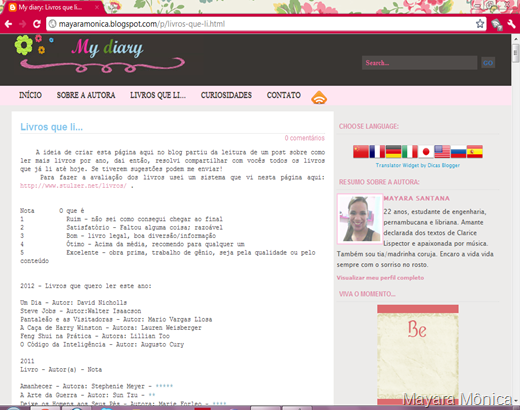
Task: Click the Blogger favicon on the tab
Action: (x=12, y=7)
